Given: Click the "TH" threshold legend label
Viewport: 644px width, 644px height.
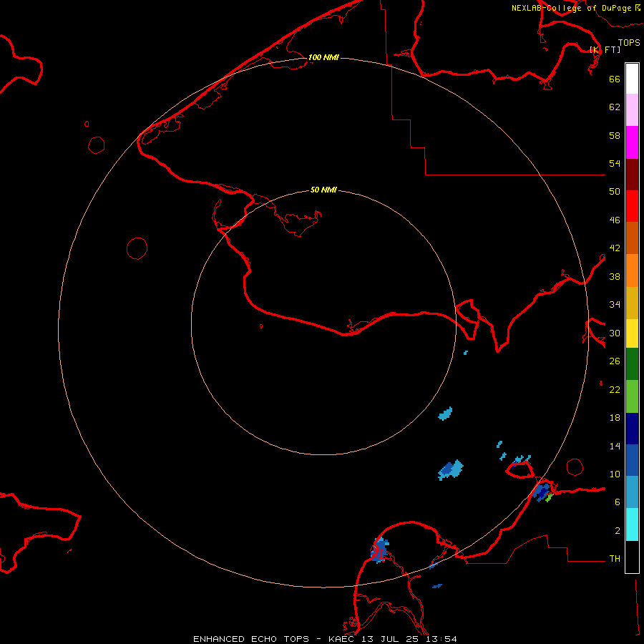Looking at the screenshot, I should click(615, 559).
